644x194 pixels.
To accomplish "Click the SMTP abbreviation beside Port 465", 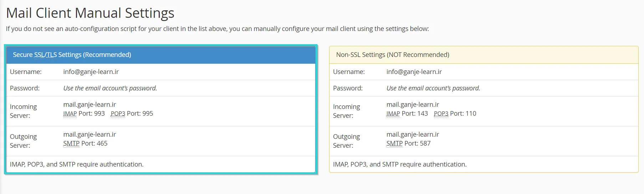I will [71, 144].
